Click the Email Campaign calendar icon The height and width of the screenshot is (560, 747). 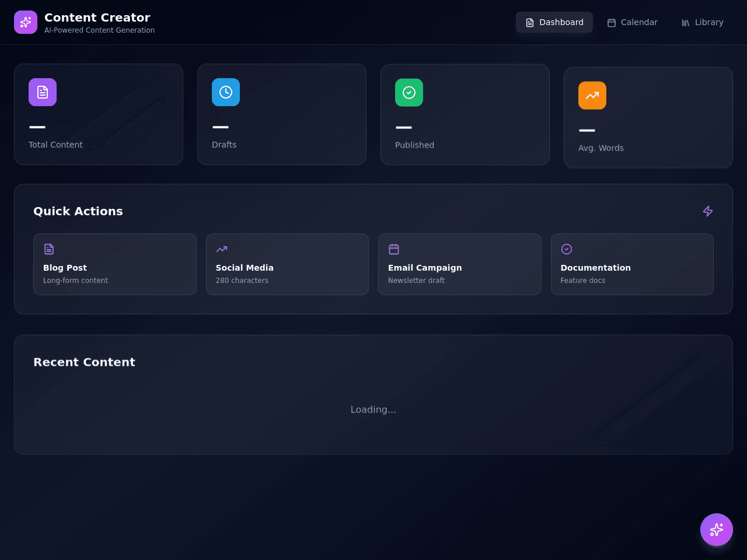click(394, 249)
